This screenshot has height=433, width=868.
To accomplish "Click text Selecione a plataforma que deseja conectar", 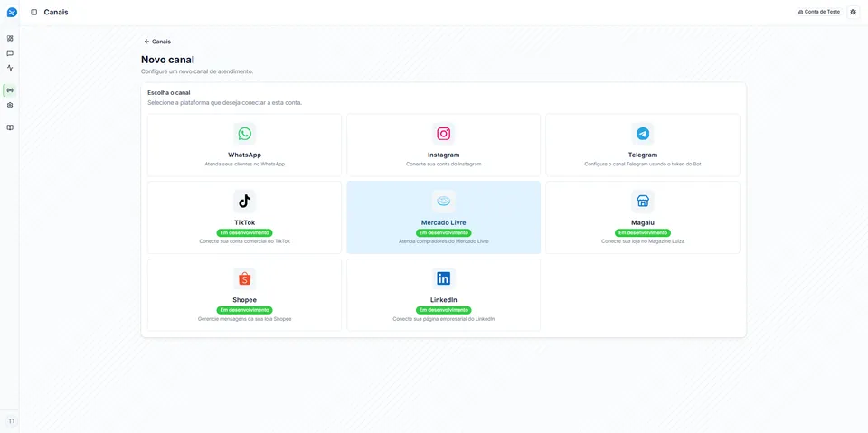I will click(x=225, y=103).
